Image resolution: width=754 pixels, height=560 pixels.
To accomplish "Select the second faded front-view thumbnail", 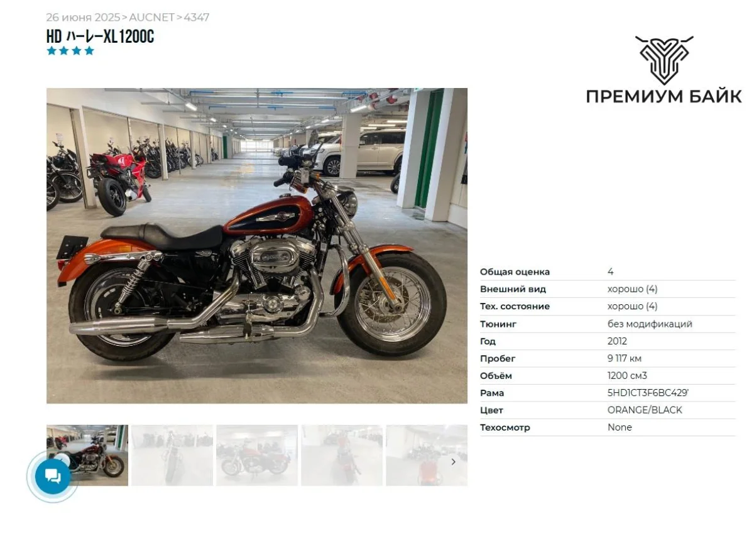I will [x=172, y=455].
